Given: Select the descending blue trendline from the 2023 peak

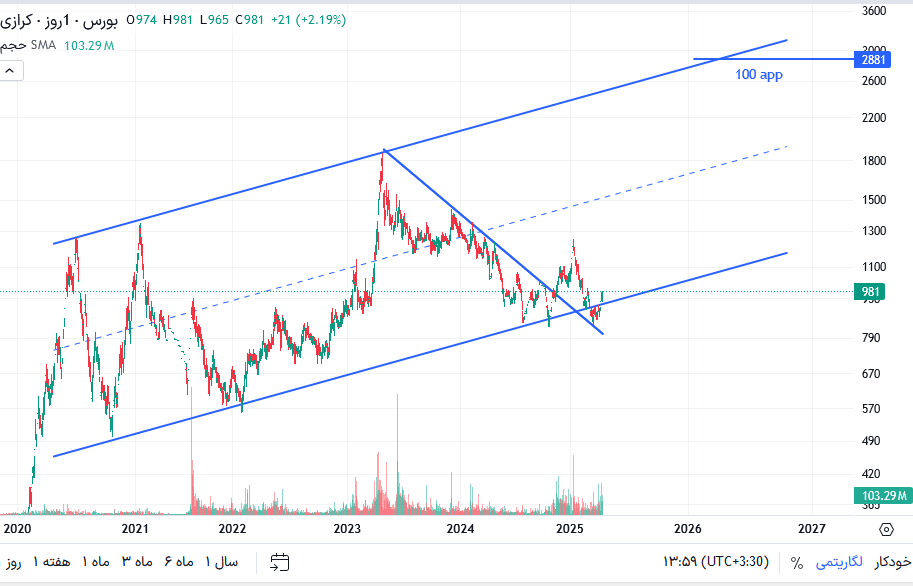Looking at the screenshot, I should pyautogui.click(x=493, y=242).
